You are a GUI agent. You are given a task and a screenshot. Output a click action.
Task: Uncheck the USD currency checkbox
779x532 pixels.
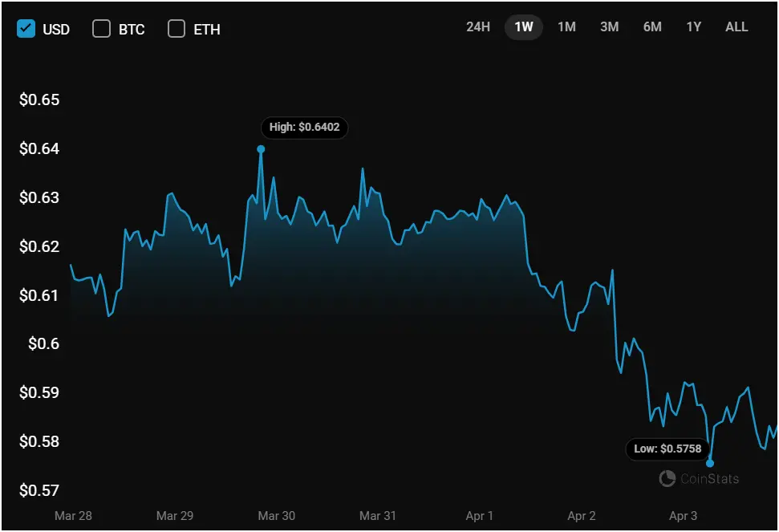coord(26,29)
